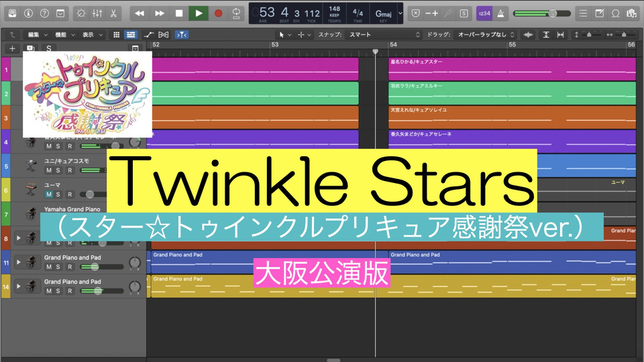
Task: Open the LCD display mode dropdown arrow
Action: 400,13
